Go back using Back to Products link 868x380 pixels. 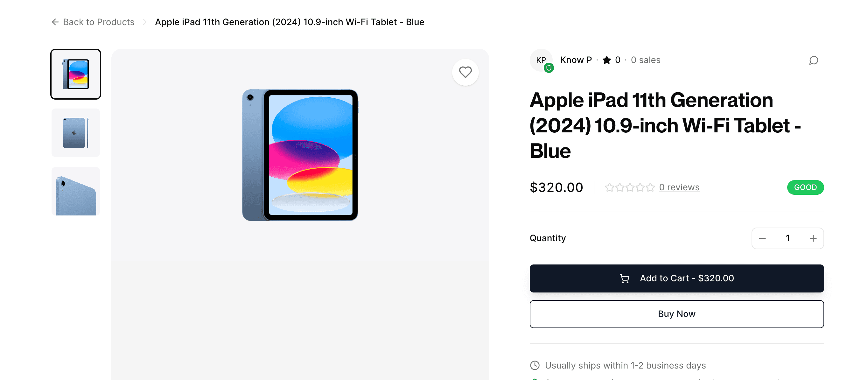(99, 22)
